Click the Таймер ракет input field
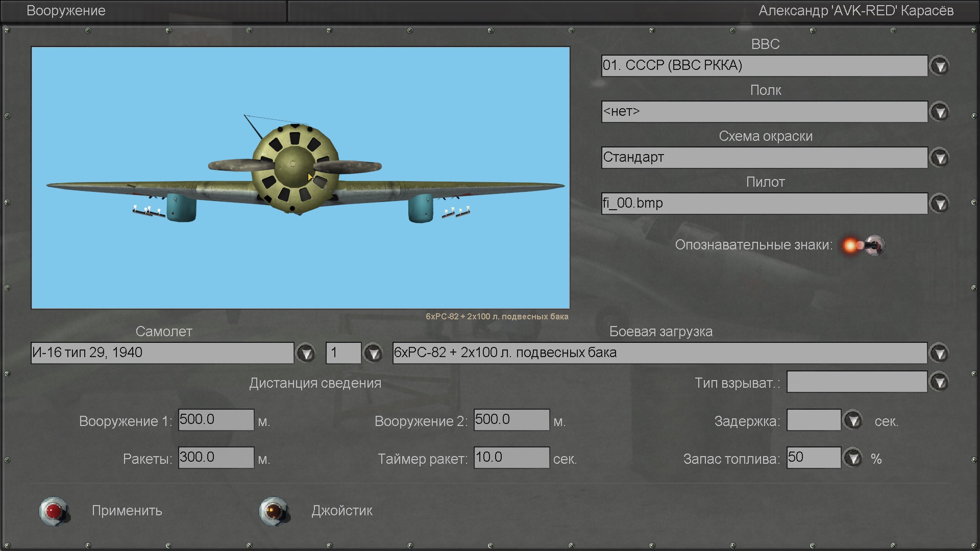This screenshot has width=980, height=551. 511,458
